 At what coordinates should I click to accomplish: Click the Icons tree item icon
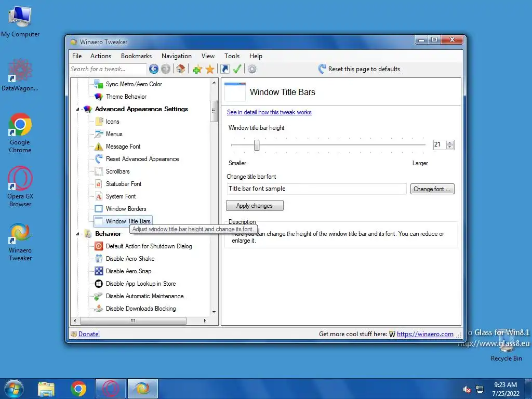pyautogui.click(x=99, y=122)
